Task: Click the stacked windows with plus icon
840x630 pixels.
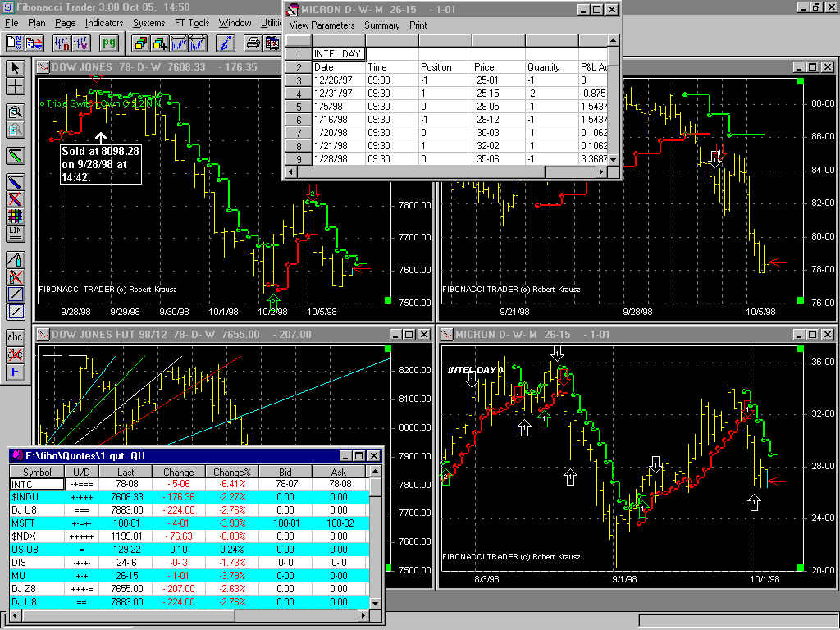Action: (160, 43)
